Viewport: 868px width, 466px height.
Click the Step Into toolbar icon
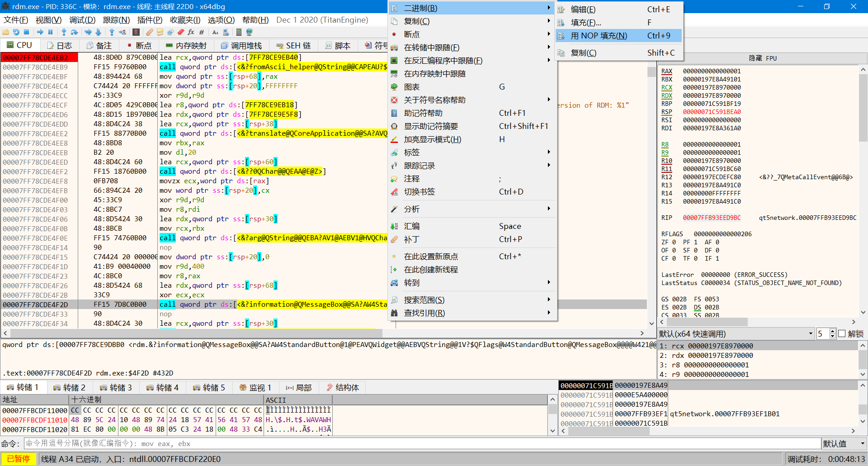[x=64, y=32]
